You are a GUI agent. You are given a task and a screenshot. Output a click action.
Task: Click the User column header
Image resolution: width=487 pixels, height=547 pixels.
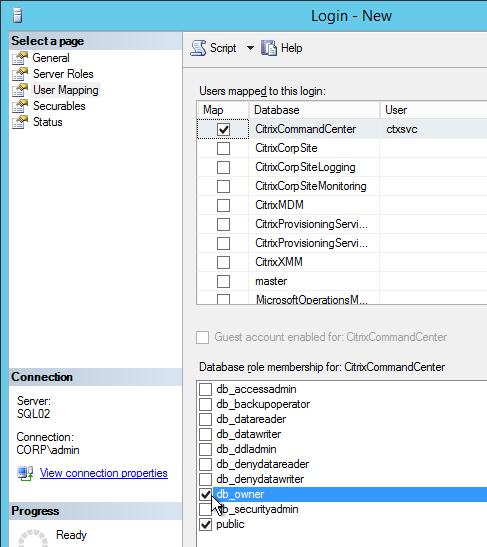434,110
